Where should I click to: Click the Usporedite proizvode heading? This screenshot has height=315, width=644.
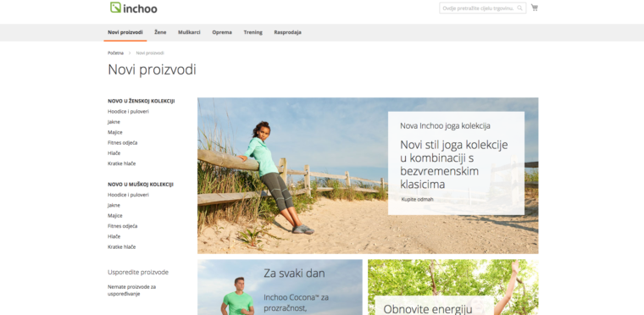pos(138,273)
